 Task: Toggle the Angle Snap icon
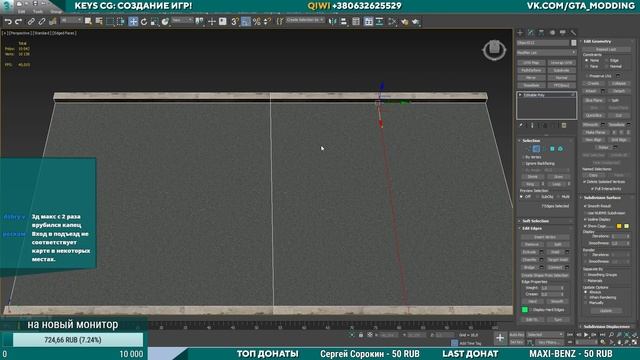pyautogui.click(x=246, y=21)
